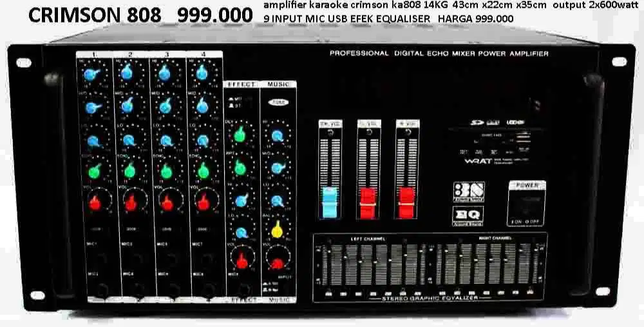Adjust channel 4 HI knob
Screen dimensions: 644x327
point(202,73)
